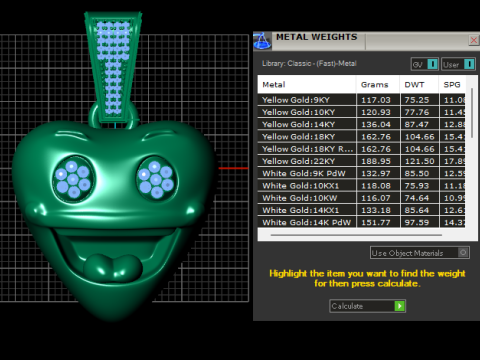
Task: Click the 188.95 grams value
Action: point(376,161)
